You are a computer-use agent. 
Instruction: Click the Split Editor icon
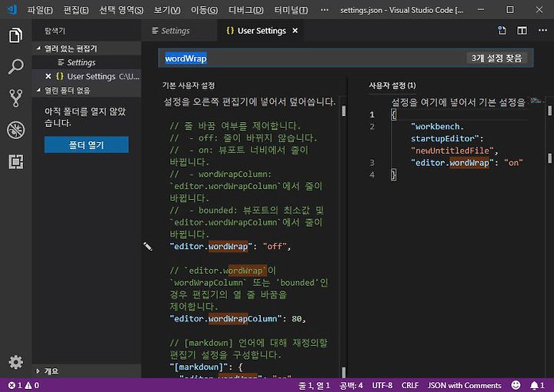tap(522, 31)
